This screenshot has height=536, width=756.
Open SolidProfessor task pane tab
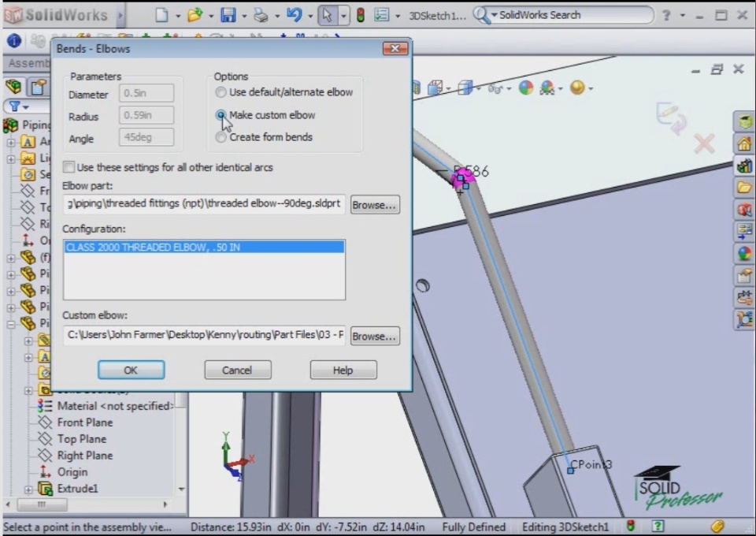pos(744,121)
